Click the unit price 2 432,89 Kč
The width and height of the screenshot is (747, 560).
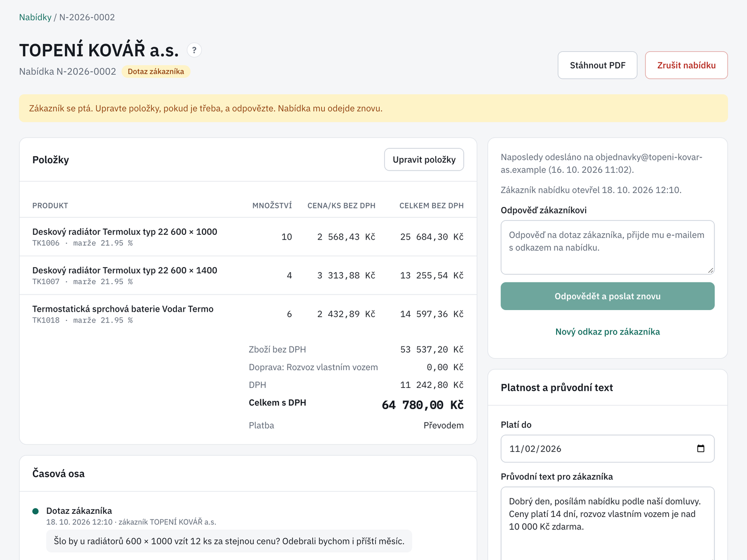tap(346, 314)
